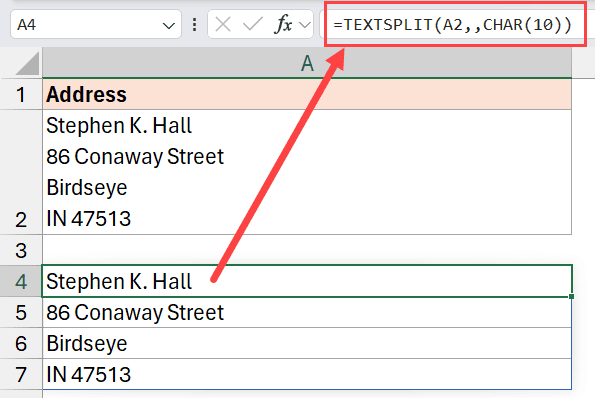Select the IN 47513 cell in row 7
595x398 pixels.
click(x=307, y=374)
